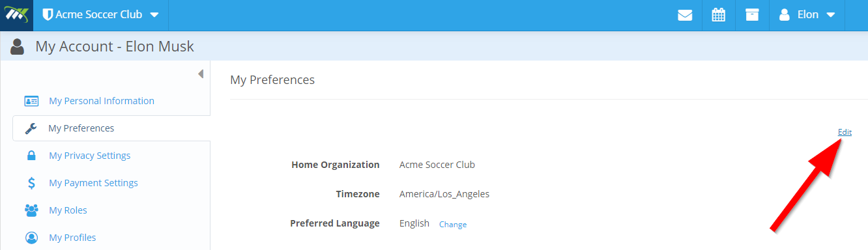Click the wrench icon for My Preferences
Image resolution: width=868 pixels, height=250 pixels.
point(31,128)
